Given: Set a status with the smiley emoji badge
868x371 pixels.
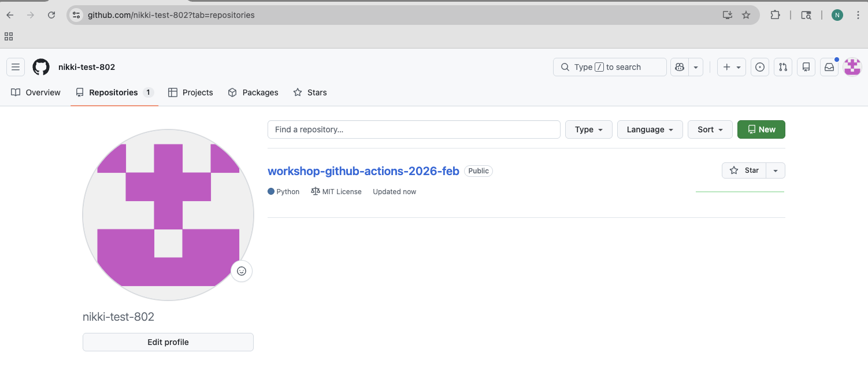Looking at the screenshot, I should pos(242,271).
